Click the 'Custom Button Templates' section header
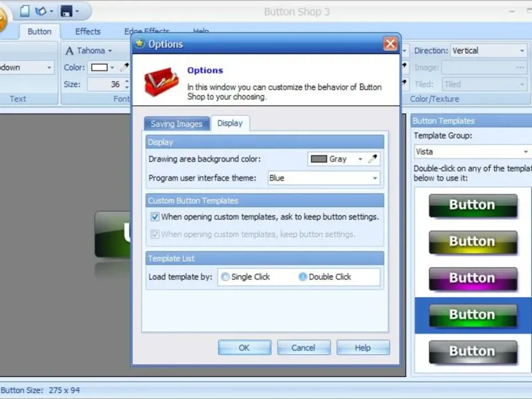The height and width of the screenshot is (399, 532). (265, 201)
